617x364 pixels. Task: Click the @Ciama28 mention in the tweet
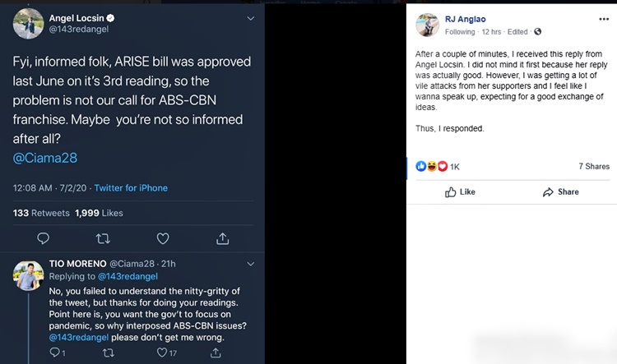pos(44,157)
